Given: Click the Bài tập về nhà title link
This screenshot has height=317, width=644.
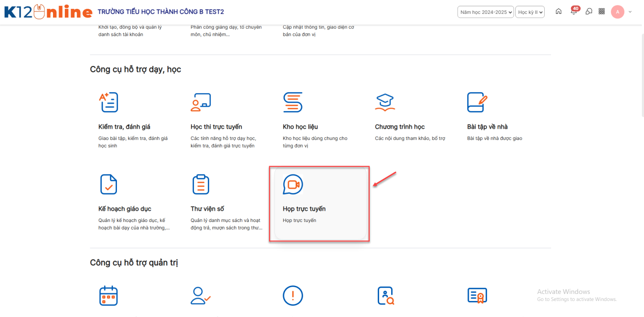Looking at the screenshot, I should 487,127.
